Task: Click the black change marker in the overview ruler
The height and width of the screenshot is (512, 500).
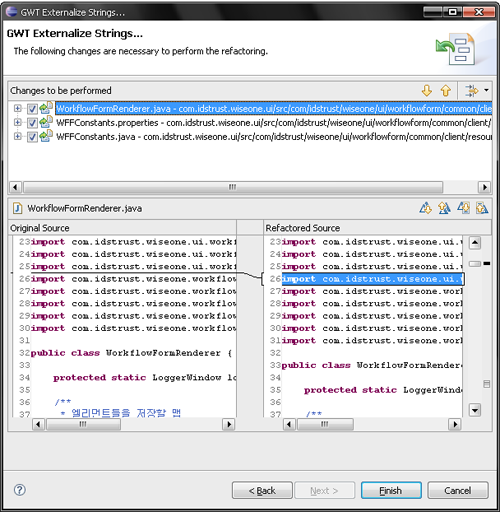Action: click(x=487, y=263)
